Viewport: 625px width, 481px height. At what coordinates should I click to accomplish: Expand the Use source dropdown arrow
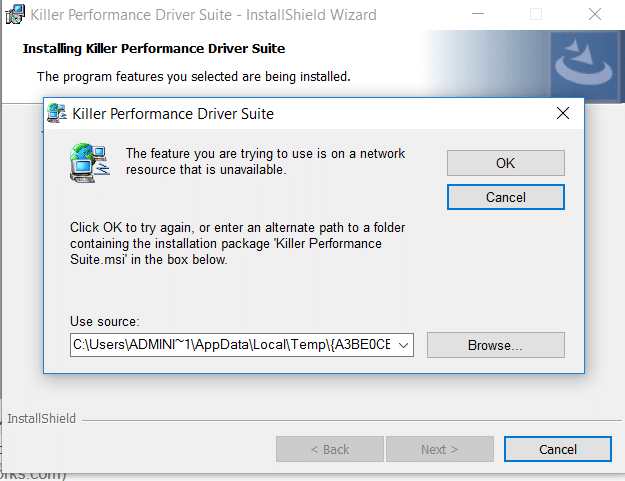[403, 345]
